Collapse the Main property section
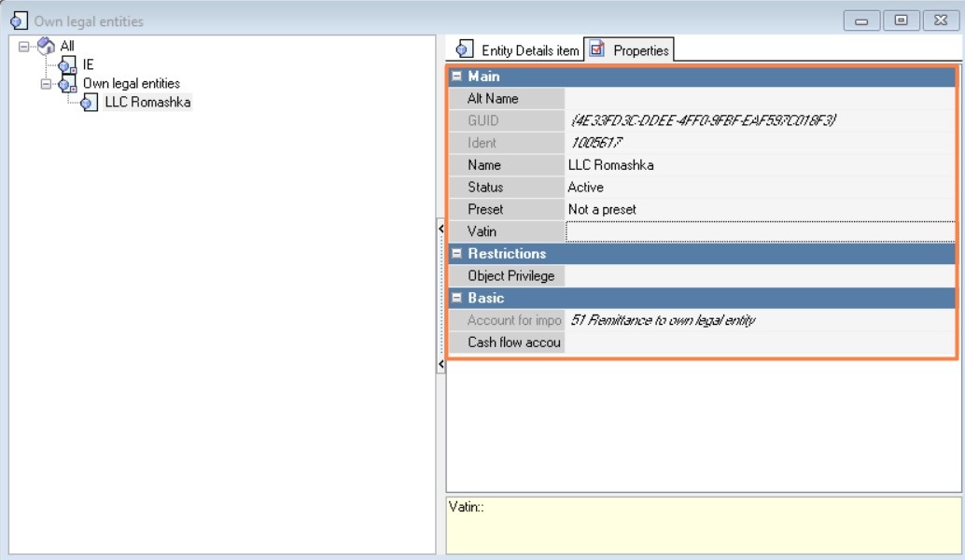This screenshot has width=965, height=560. 456,77
